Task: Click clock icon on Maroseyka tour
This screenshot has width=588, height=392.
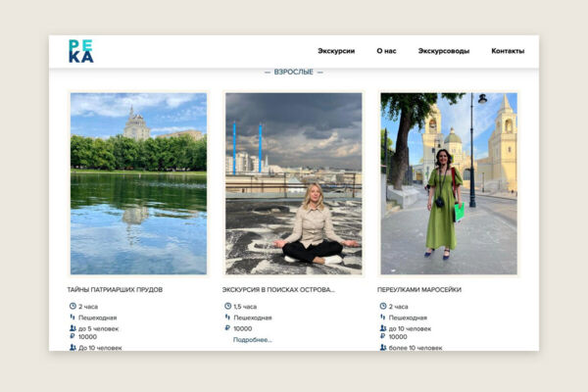Action: [x=383, y=306]
